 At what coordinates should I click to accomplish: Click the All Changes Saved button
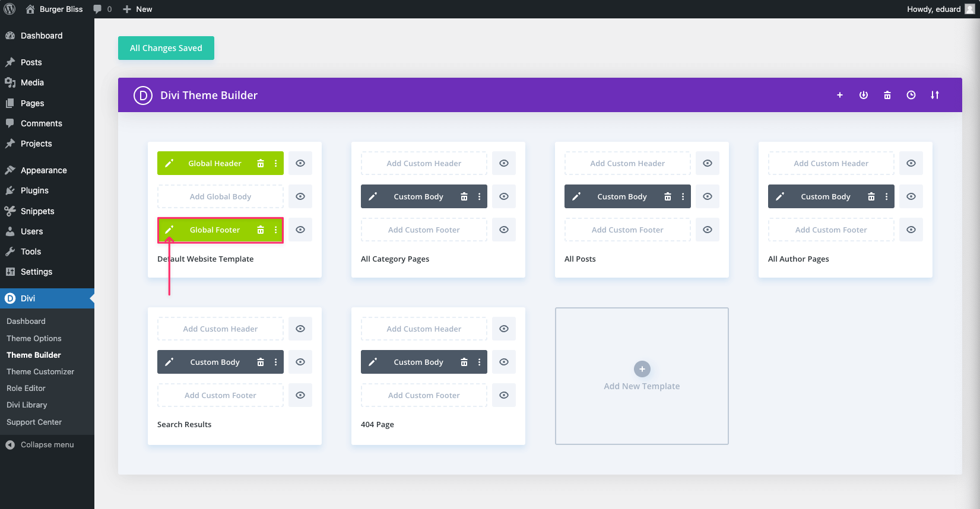coord(166,48)
